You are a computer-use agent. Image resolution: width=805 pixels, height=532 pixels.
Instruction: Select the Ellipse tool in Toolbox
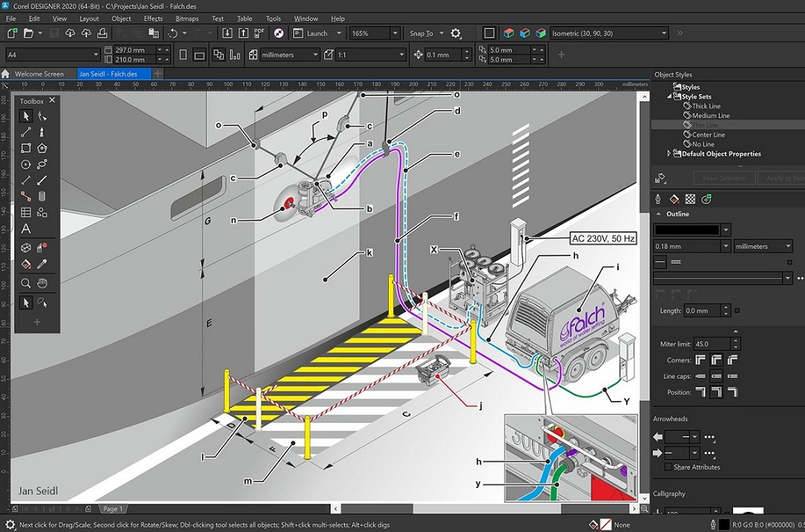[26, 165]
